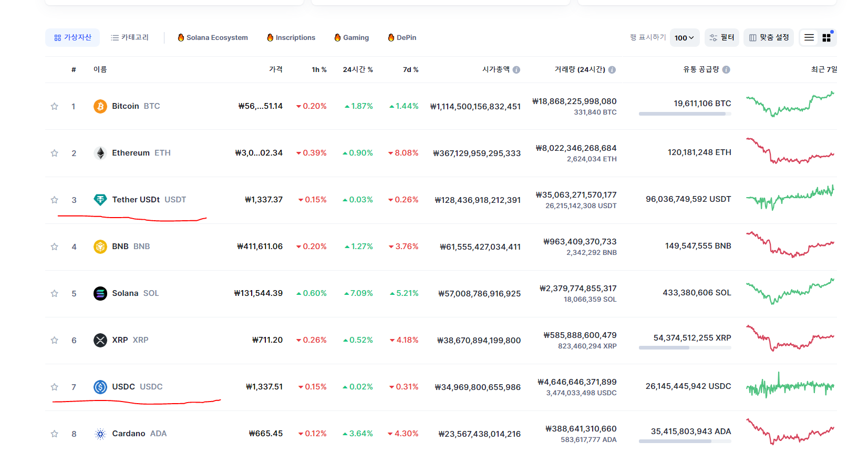Click USDC market cap ₩34,969,800,655,986
This screenshot has height=452, width=868.
click(x=478, y=387)
